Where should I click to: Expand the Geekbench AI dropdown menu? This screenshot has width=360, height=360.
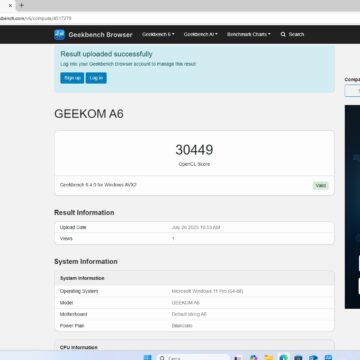[201, 34]
